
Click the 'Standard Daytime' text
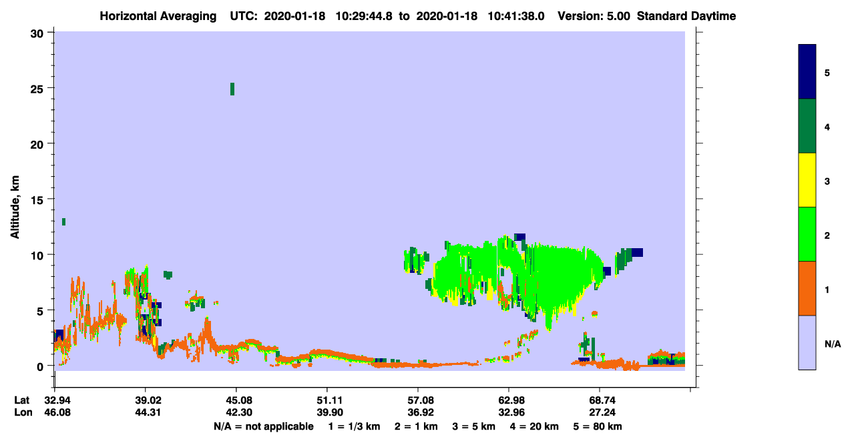click(x=686, y=16)
